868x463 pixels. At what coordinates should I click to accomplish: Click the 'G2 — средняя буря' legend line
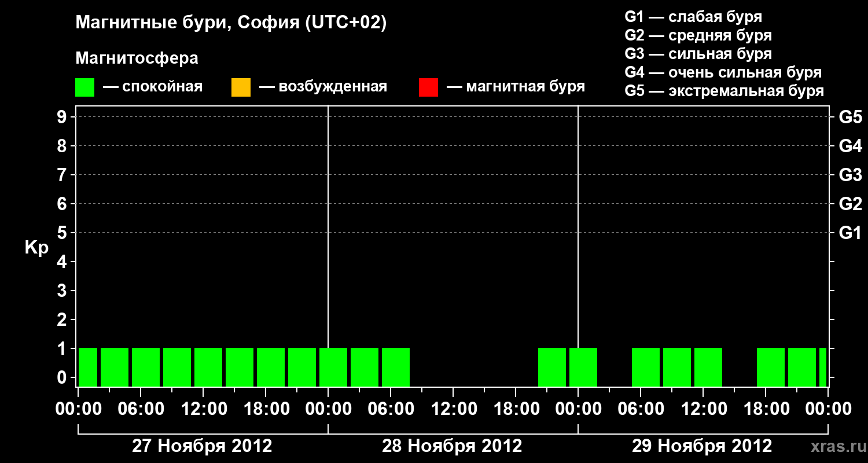tap(698, 35)
